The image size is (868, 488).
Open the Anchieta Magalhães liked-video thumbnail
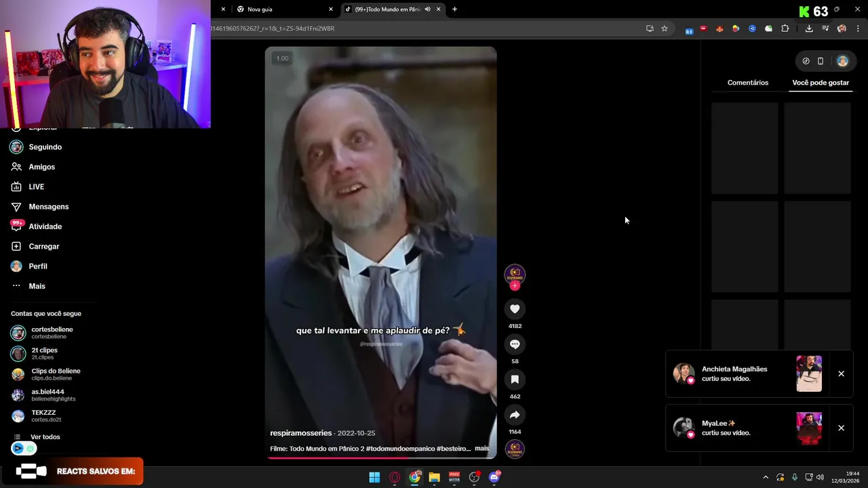[809, 373]
